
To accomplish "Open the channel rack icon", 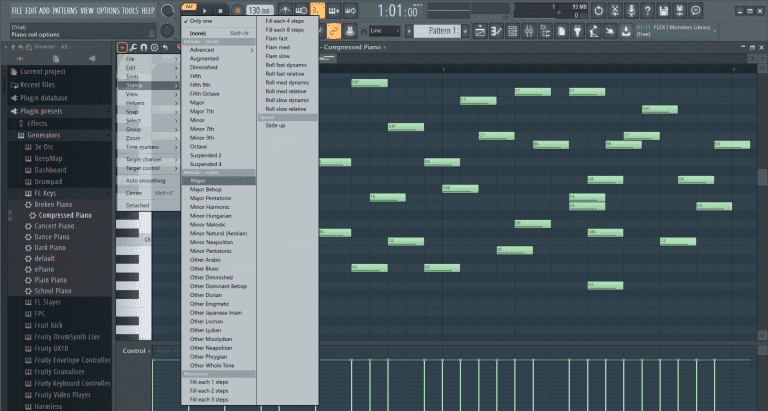I will click(512, 31).
